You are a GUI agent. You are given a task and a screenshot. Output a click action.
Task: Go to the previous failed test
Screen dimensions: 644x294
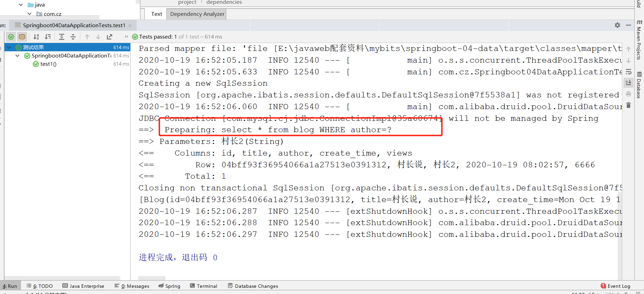tap(87, 37)
